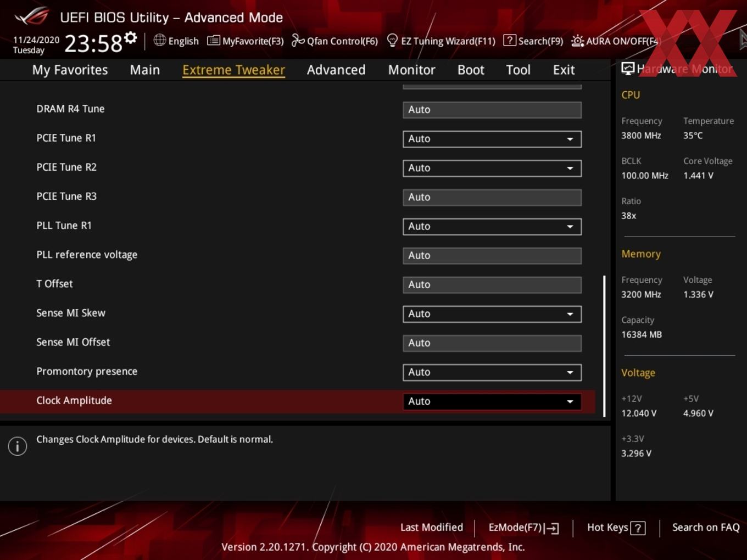Viewport: 747px width, 560px height.
Task: Click the Search(F9) label
Action: (x=541, y=41)
